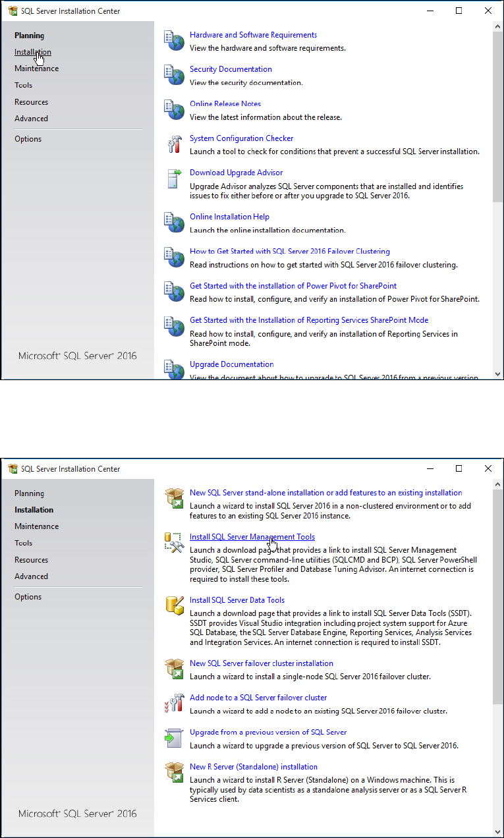
Task: Minimize the bottom SQL Server Installation Center window
Action: click(x=430, y=468)
